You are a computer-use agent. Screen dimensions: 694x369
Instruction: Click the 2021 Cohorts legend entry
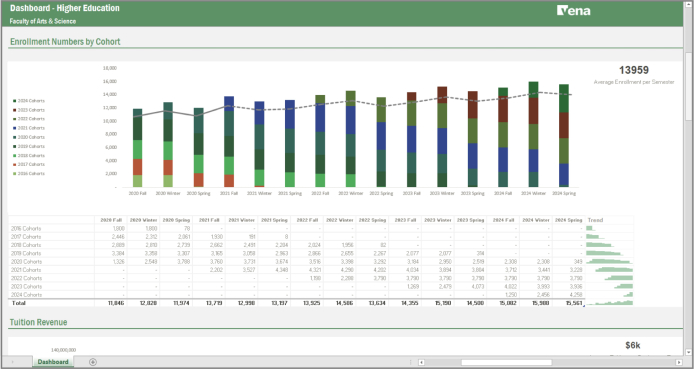(x=29, y=128)
